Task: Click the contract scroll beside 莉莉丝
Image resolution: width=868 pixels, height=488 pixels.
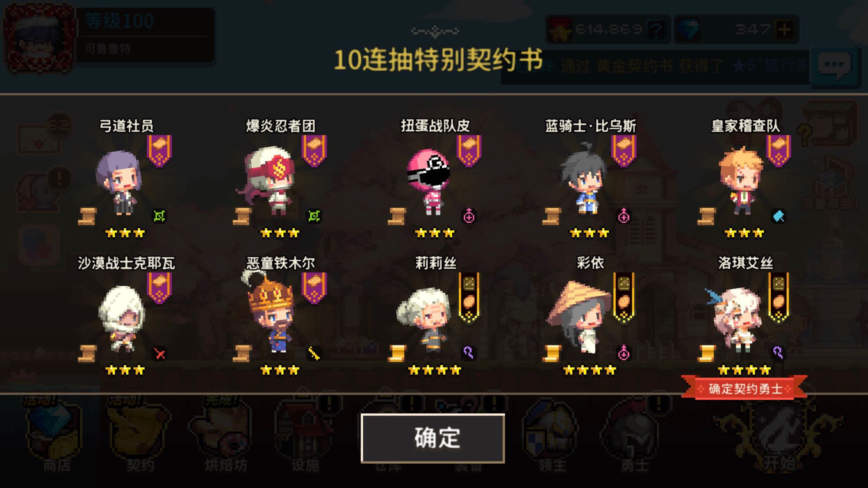Action: (x=397, y=354)
